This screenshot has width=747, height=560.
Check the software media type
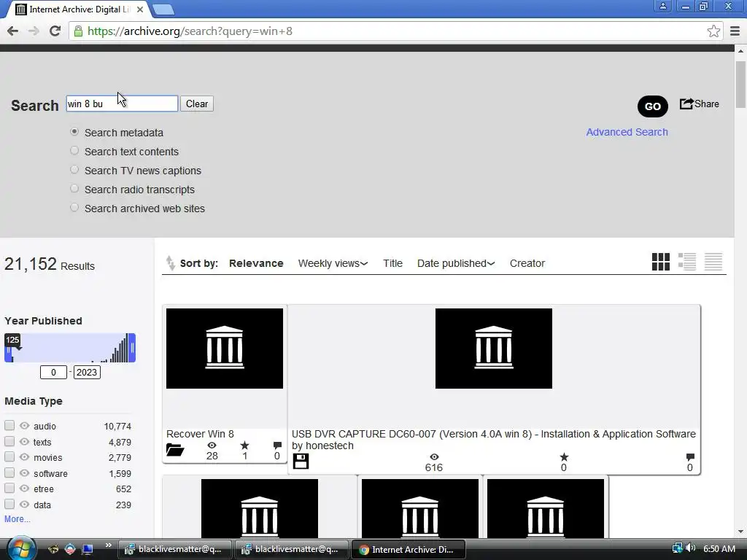tap(9, 472)
